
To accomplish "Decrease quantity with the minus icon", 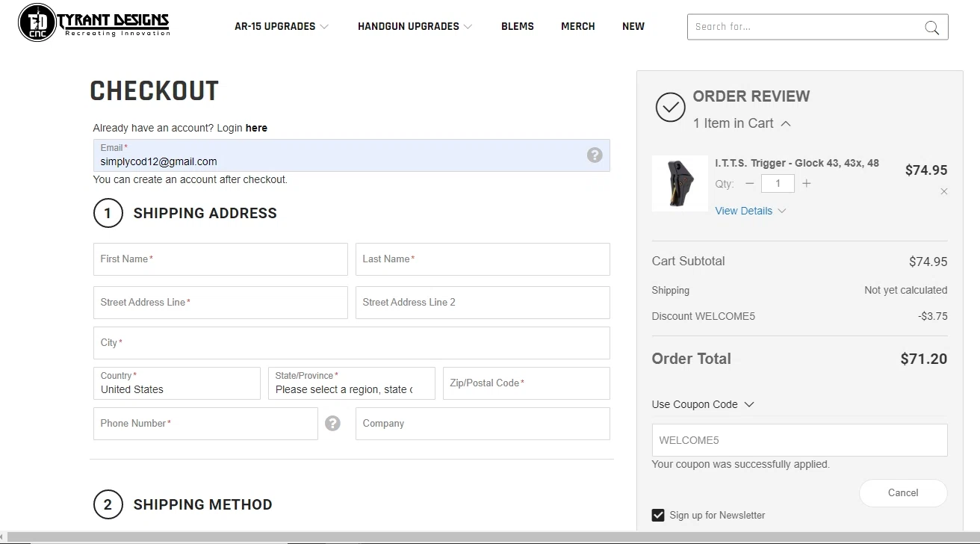I will click(750, 184).
